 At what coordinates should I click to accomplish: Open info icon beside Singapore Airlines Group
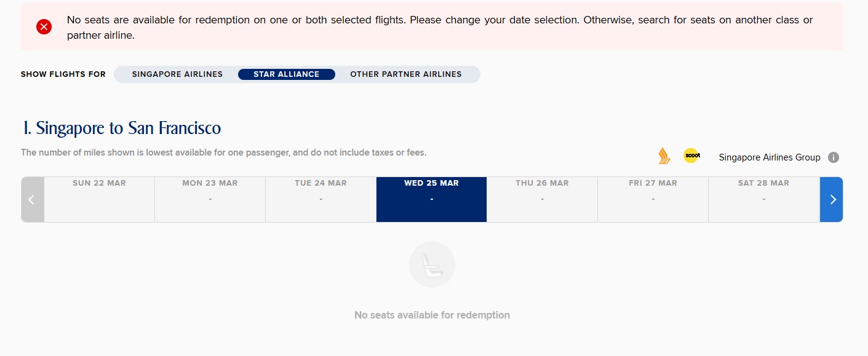pyautogui.click(x=834, y=157)
